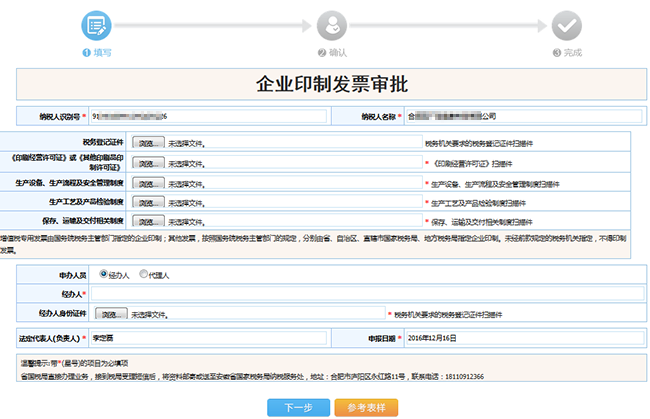Browse file for 经办人身份证件

(114, 314)
